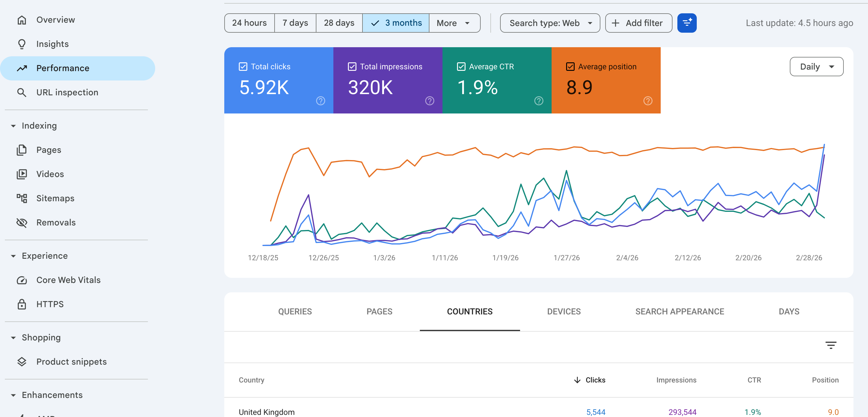Image resolution: width=868 pixels, height=417 pixels.
Task: Click the blue AI filter sparkle icon
Action: tap(686, 23)
